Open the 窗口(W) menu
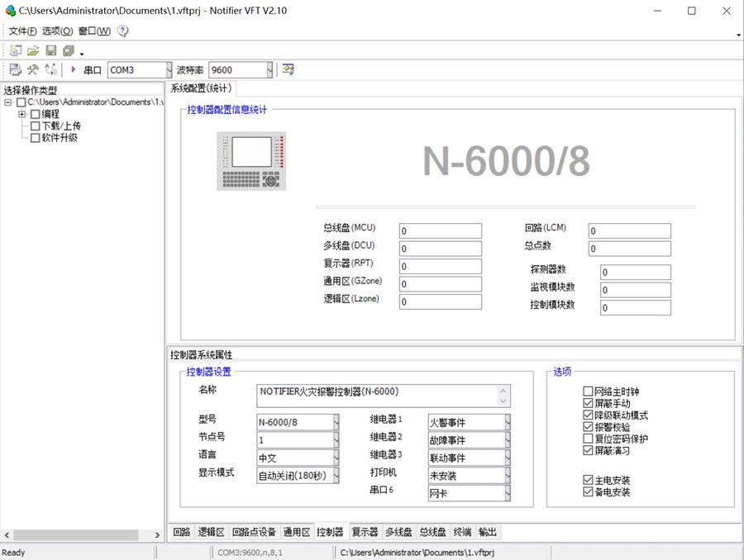The height and width of the screenshot is (560, 744). (x=94, y=31)
